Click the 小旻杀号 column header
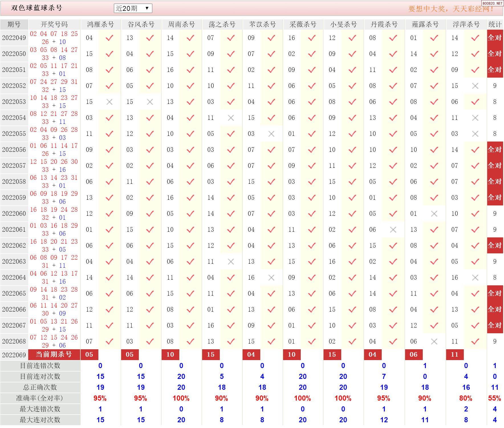Image resolution: width=504 pixels, height=428 pixels. (x=344, y=25)
